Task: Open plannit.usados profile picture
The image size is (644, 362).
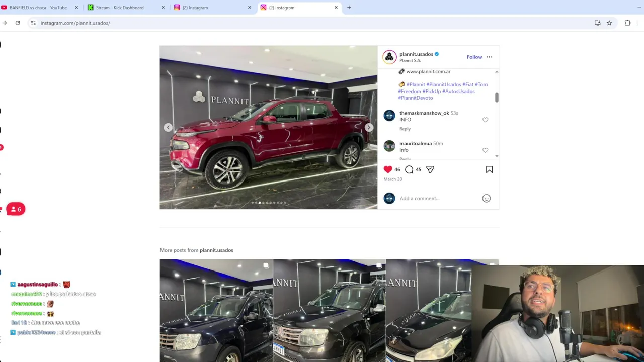Action: tap(389, 57)
